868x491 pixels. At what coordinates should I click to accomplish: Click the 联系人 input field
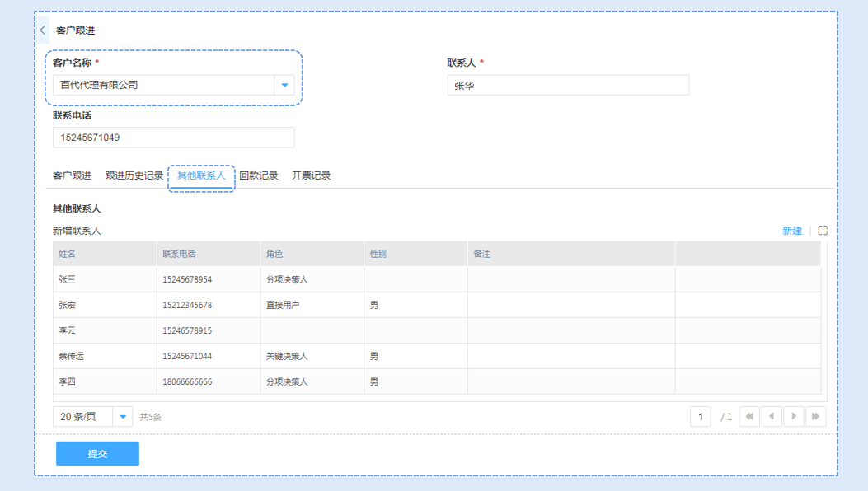point(568,86)
